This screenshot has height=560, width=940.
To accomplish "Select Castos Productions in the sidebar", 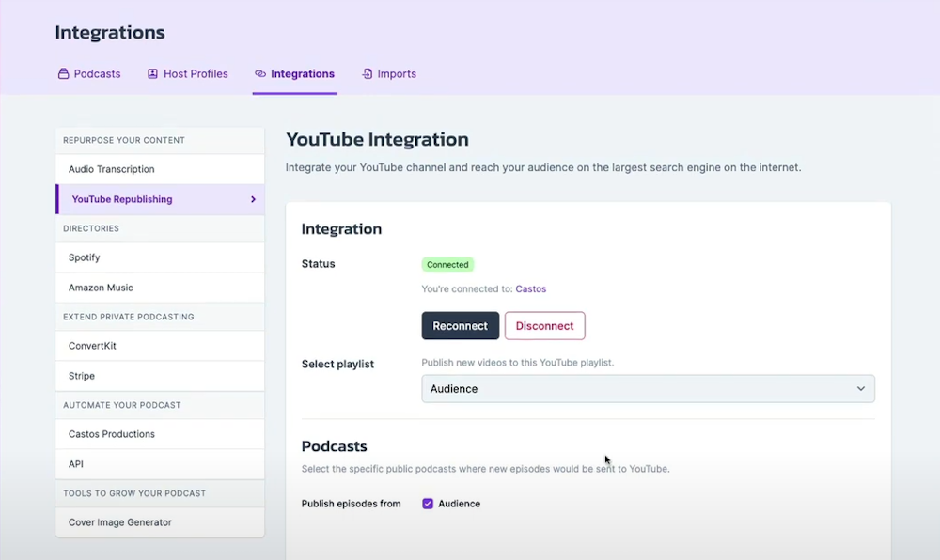I will pos(110,434).
